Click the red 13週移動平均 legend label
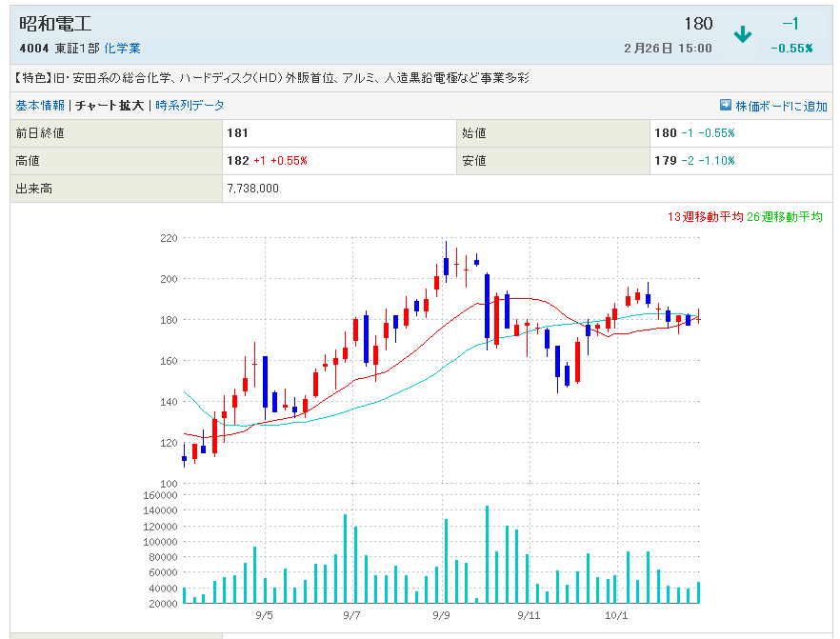 [706, 217]
